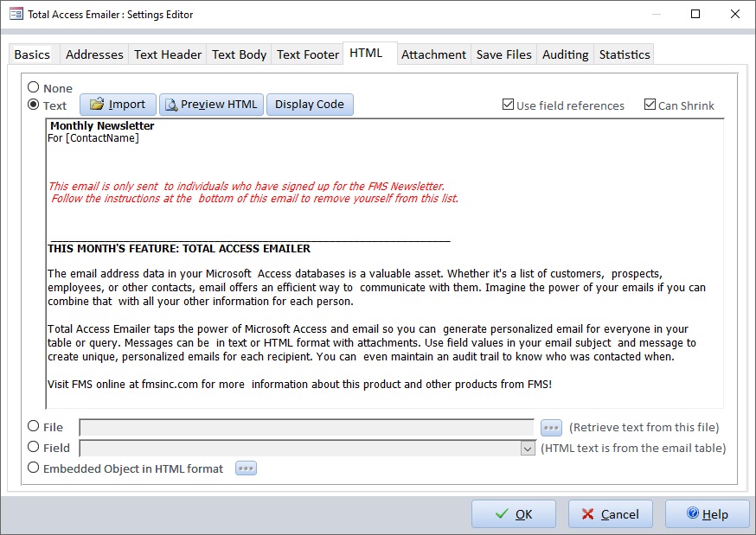Click the green checkmark OK button
This screenshot has width=756, height=535.
coord(513,514)
